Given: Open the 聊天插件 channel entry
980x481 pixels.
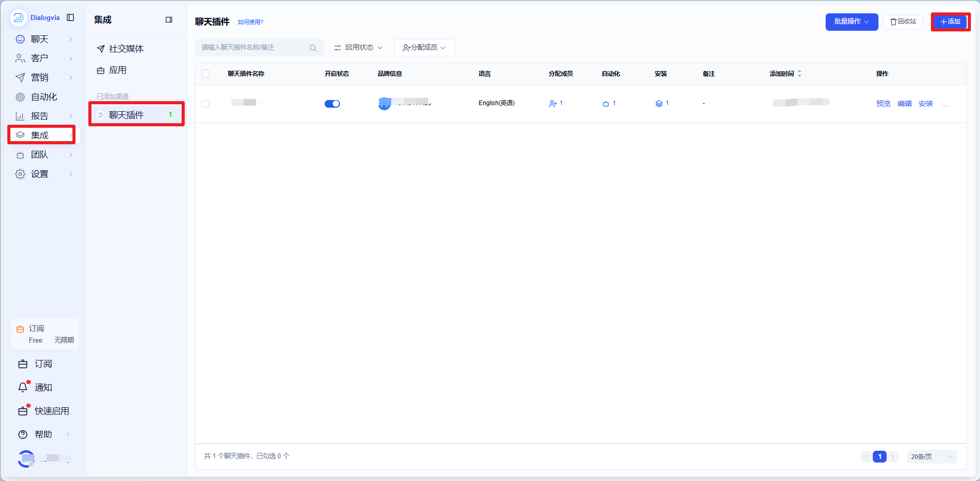Looking at the screenshot, I should [x=136, y=115].
